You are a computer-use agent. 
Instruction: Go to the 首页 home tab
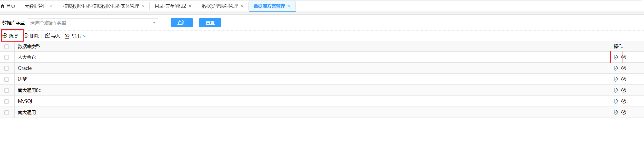pos(8,6)
